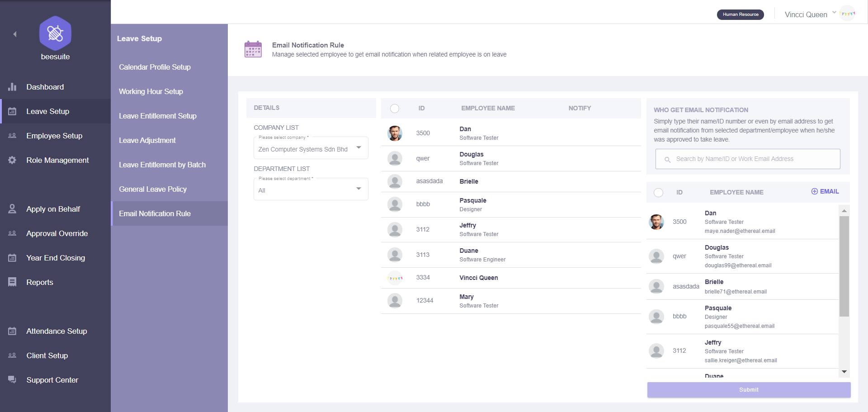The width and height of the screenshot is (868, 412).
Task: Click Pasquale's avatar in employee list
Action: pyautogui.click(x=395, y=204)
